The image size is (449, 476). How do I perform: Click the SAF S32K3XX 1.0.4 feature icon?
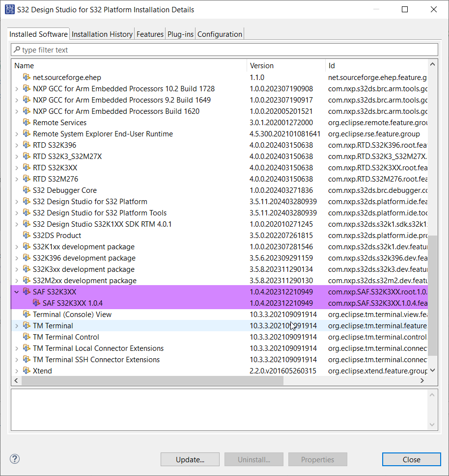point(37,303)
